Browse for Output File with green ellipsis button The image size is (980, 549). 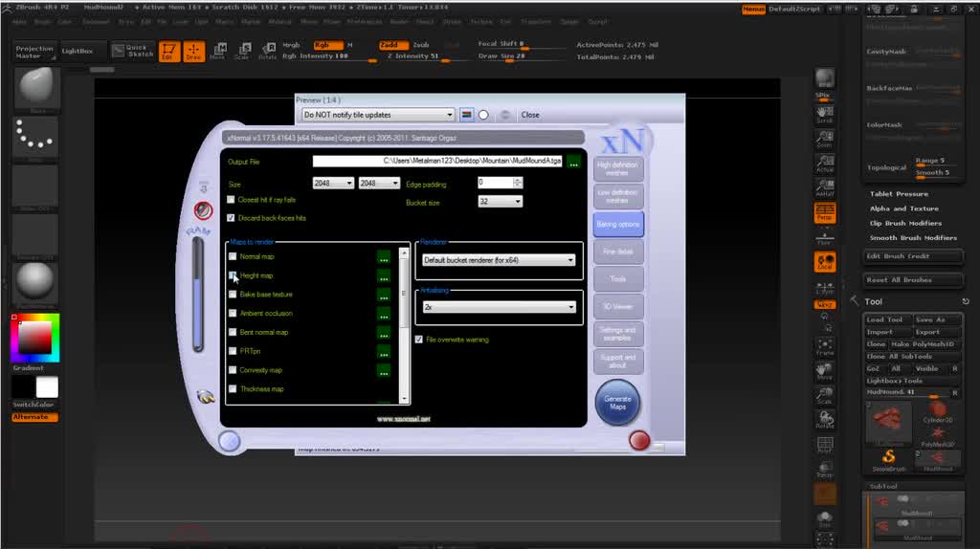pos(573,162)
